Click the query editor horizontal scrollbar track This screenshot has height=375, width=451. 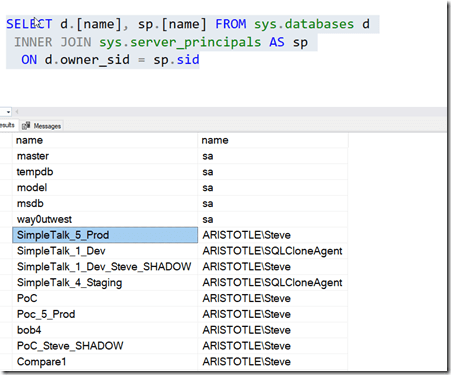tap(230, 112)
